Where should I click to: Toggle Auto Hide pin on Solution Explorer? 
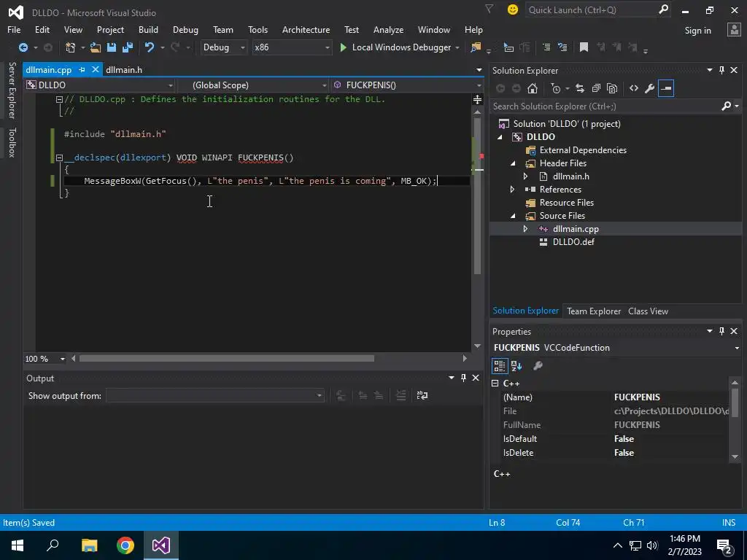(x=721, y=70)
